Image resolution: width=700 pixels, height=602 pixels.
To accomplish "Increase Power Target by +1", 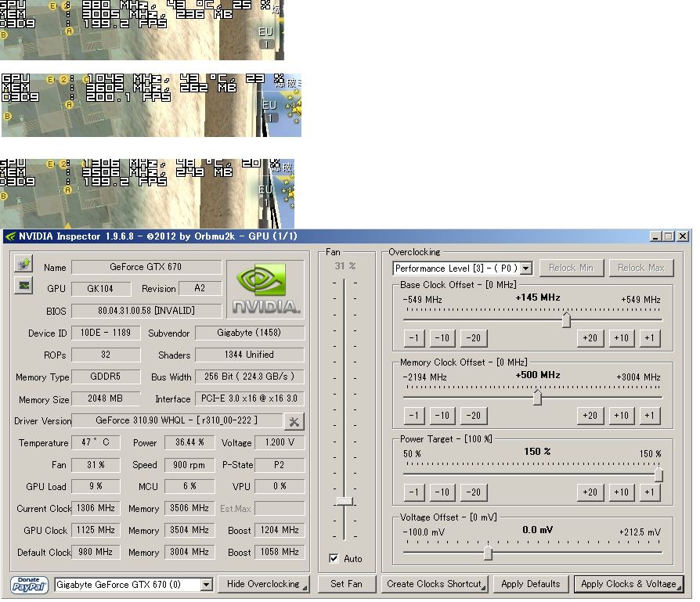I will point(650,492).
